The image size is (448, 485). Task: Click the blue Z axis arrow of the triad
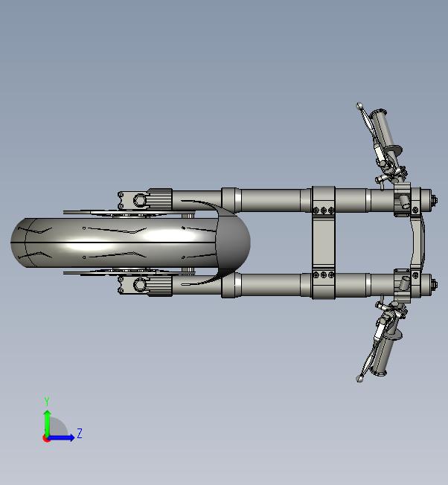[61, 437]
